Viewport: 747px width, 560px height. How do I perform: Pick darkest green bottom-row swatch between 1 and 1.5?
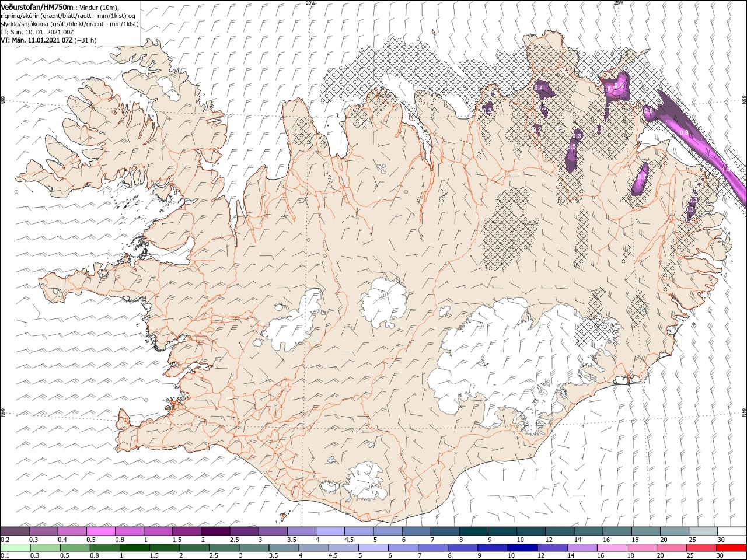coord(134,548)
